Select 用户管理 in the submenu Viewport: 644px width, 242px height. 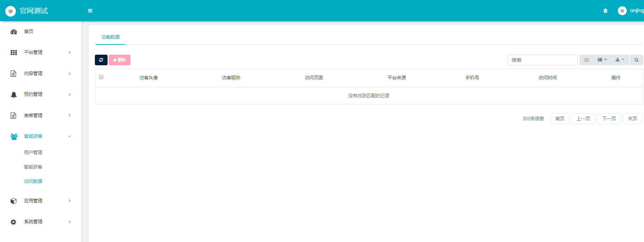tap(33, 152)
